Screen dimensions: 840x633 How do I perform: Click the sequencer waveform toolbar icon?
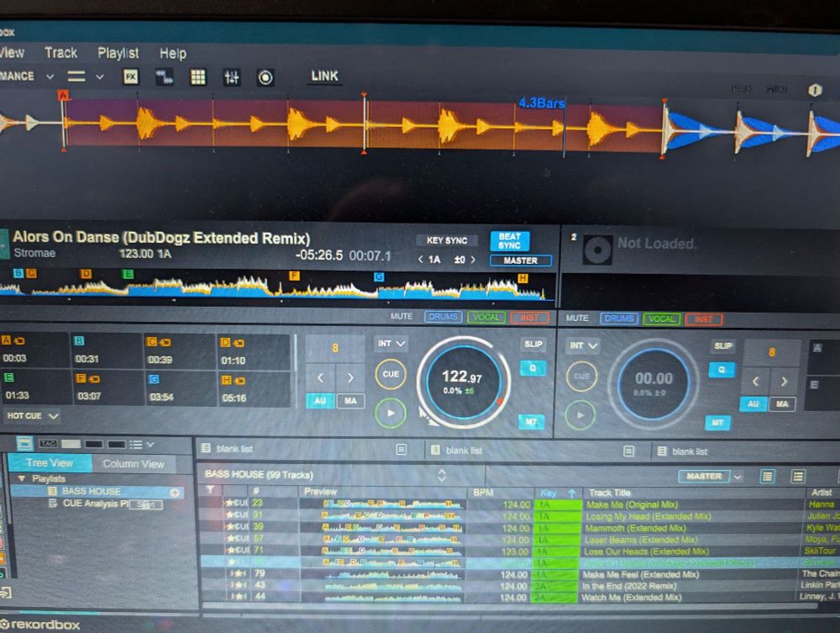pyautogui.click(x=165, y=77)
